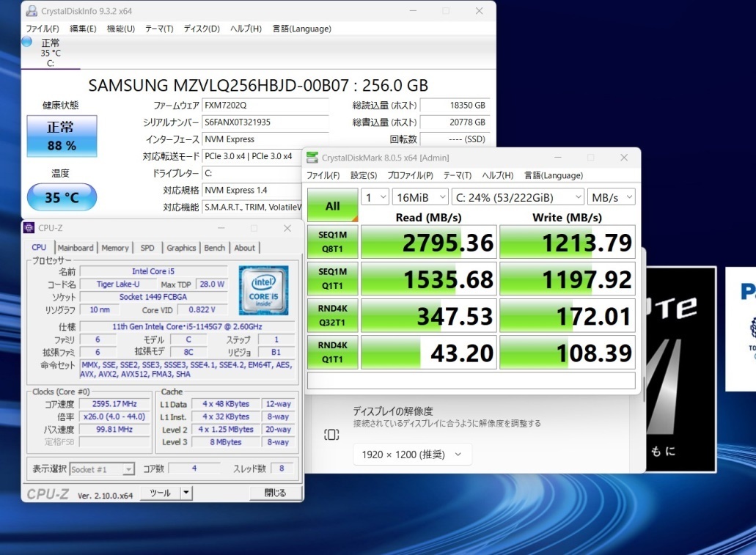Screen dimensions: 756x555
Task: Click the display resolution icon in Settings
Action: [x=331, y=435]
